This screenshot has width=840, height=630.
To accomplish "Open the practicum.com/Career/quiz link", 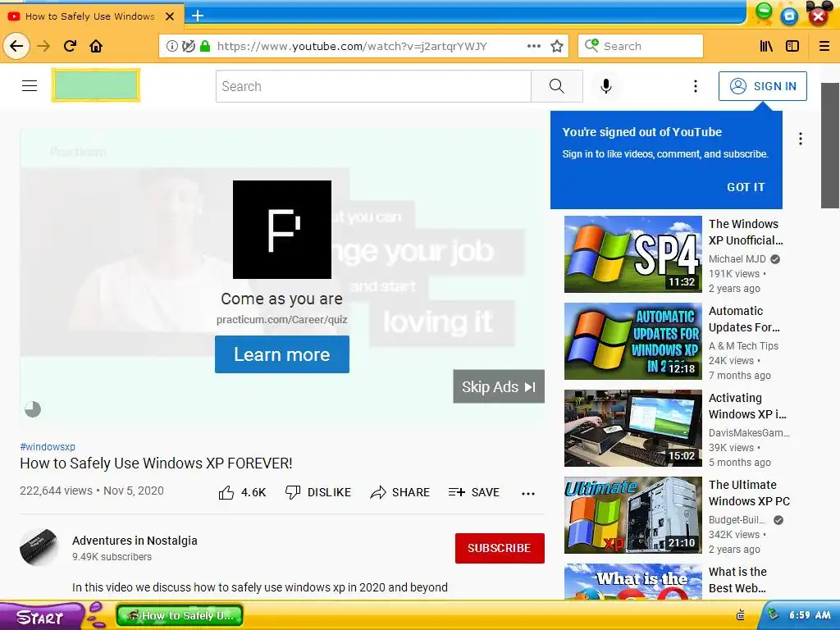I will [282, 320].
